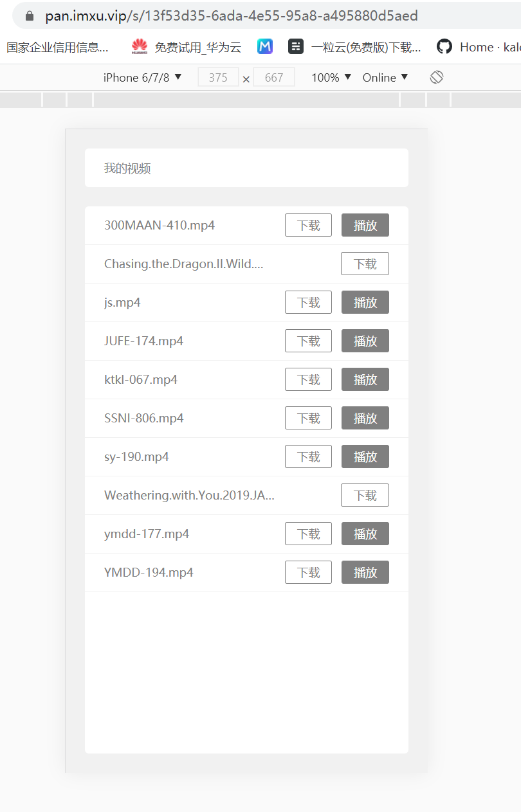The image size is (521, 812).
Task: Play the JUFE-174.mp4 video
Action: [x=365, y=341]
